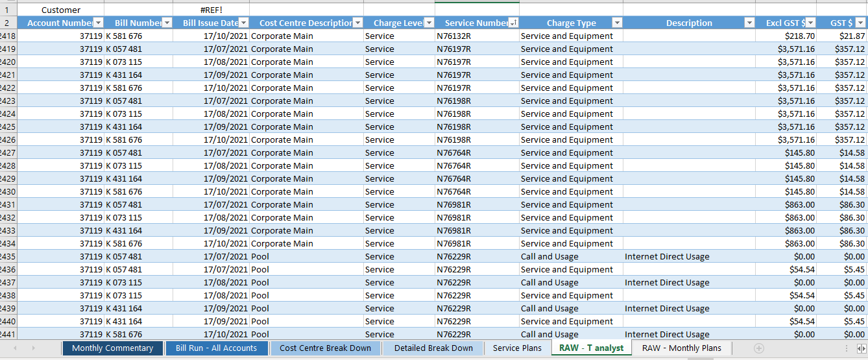This screenshot has width=868, height=360.
Task: Open the filtered Service Number dropdown
Action: click(x=513, y=23)
